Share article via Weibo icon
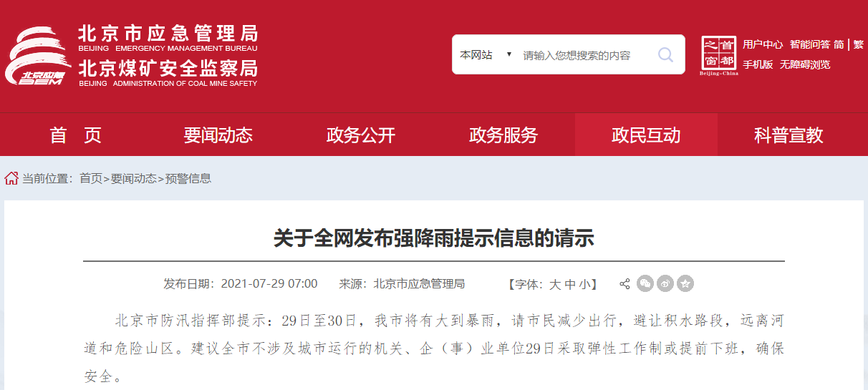 (665, 284)
